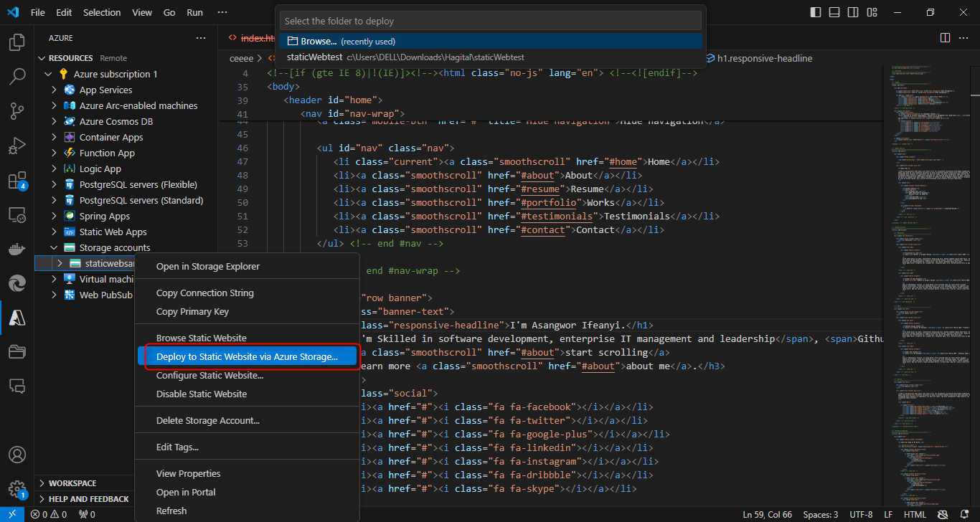Select Deploy to Static Website via Azure Storage

click(x=247, y=357)
